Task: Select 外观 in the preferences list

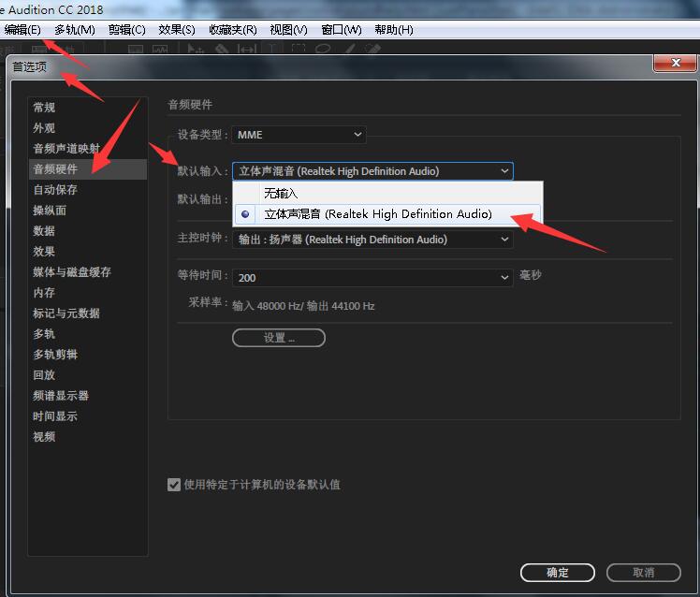Action: click(88, 127)
